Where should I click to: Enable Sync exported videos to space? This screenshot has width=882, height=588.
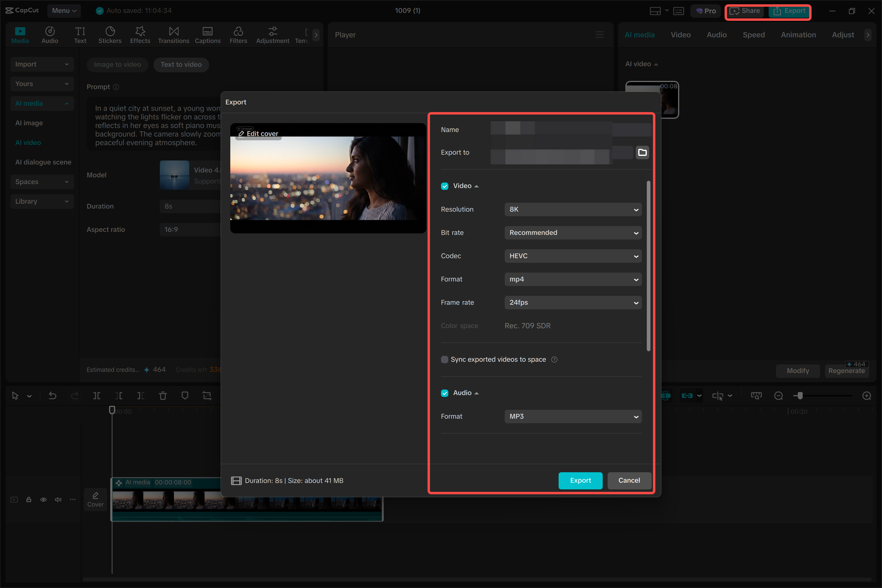point(444,359)
